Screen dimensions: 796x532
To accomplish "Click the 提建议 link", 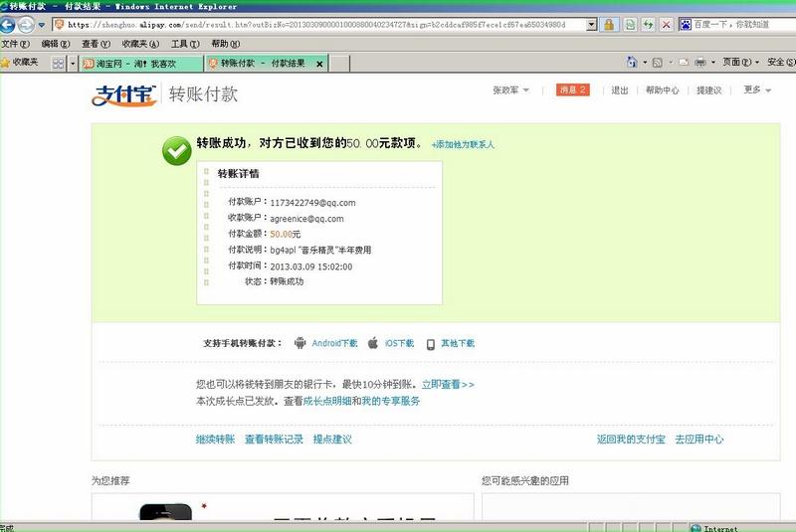I will tap(708, 90).
